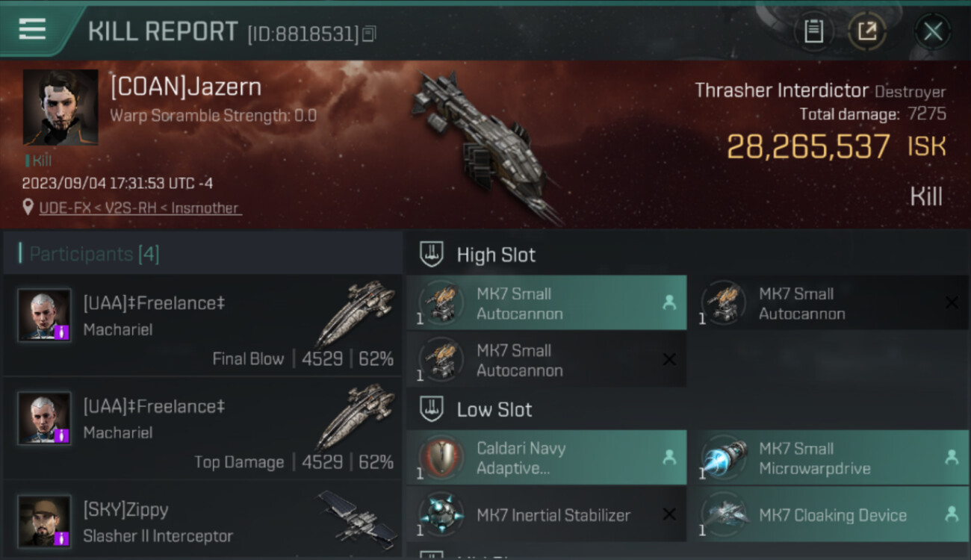Click the Thrasher Interdictor ship image

pos(484,146)
